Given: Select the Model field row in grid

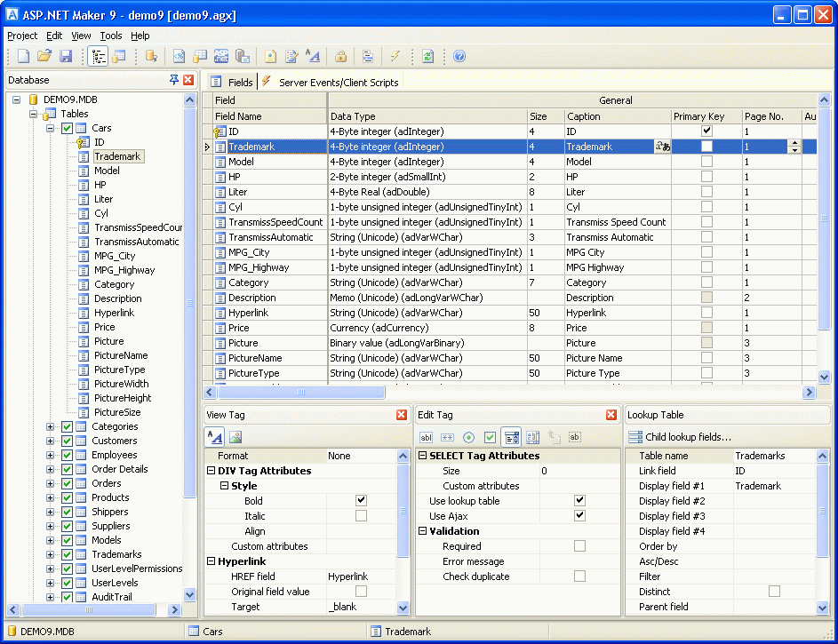Looking at the screenshot, I should [x=510, y=162].
